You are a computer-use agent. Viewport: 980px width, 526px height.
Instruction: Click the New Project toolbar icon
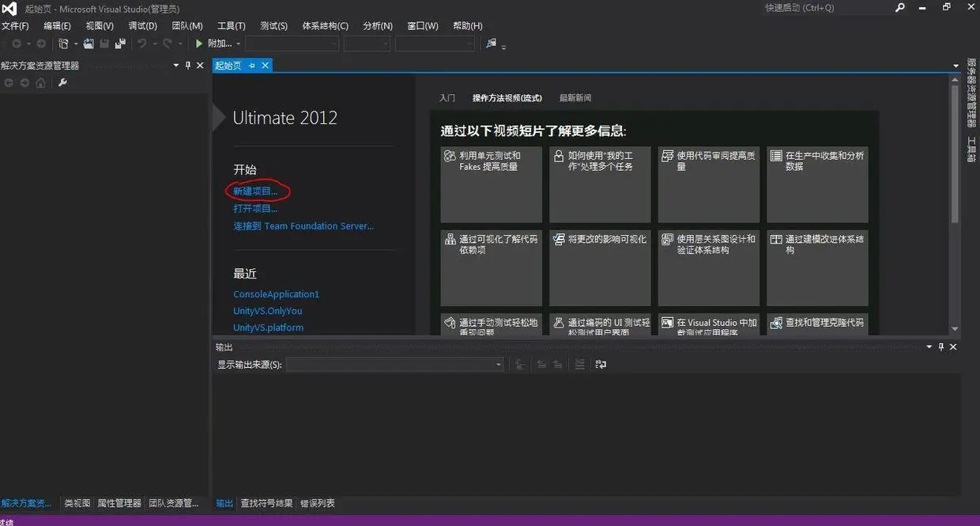click(63, 44)
